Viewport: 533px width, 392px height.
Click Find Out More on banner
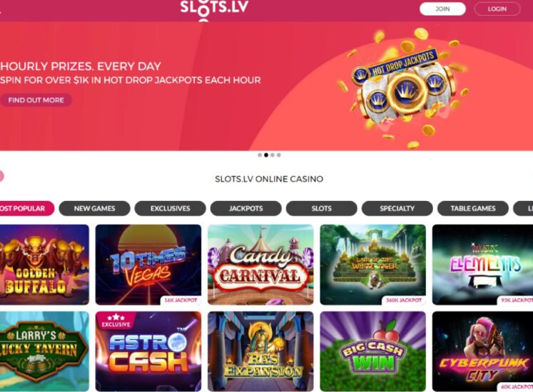tap(36, 100)
